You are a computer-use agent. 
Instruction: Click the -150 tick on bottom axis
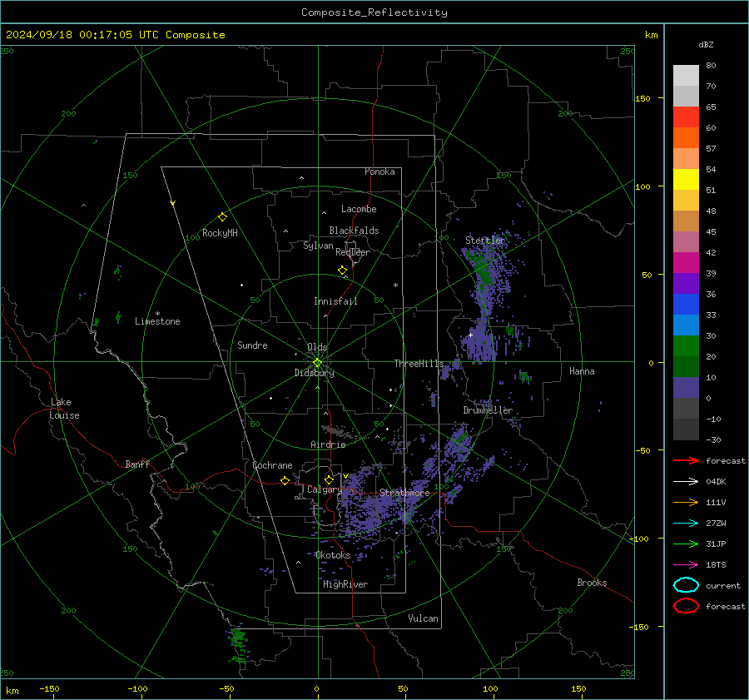click(49, 688)
